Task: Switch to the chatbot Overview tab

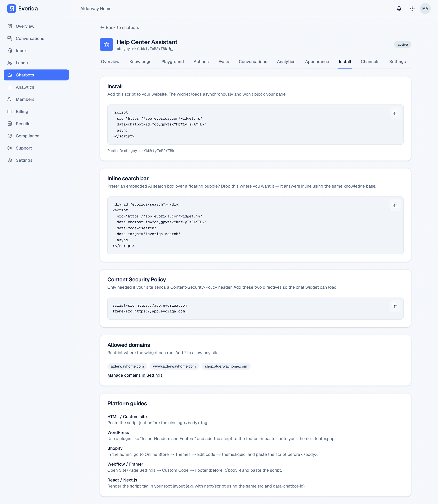Action: (x=110, y=62)
